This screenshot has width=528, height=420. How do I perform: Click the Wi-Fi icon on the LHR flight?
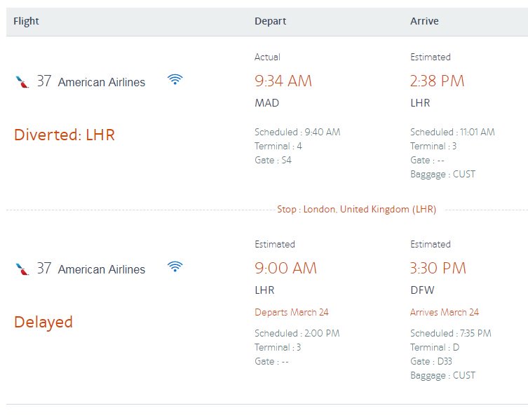pos(175,266)
